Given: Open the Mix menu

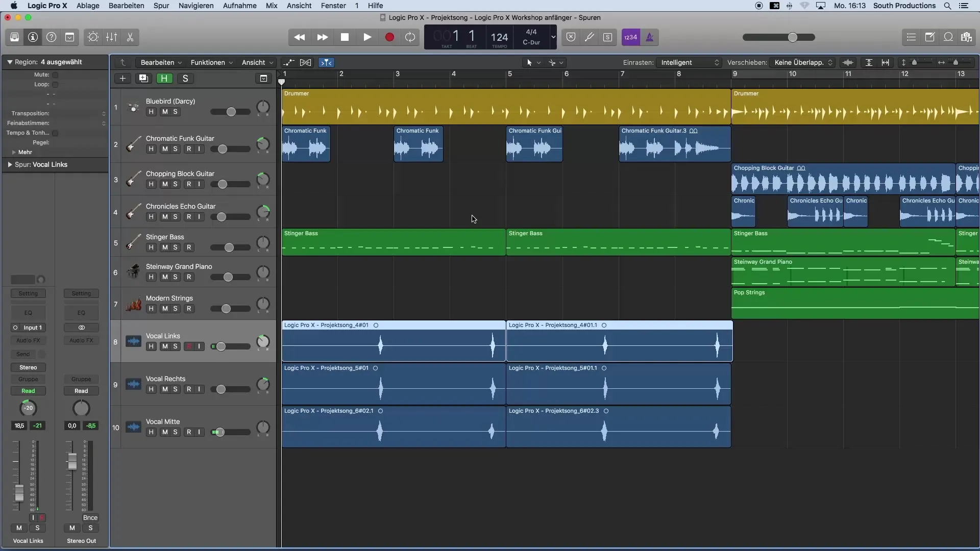Looking at the screenshot, I should pyautogui.click(x=272, y=6).
